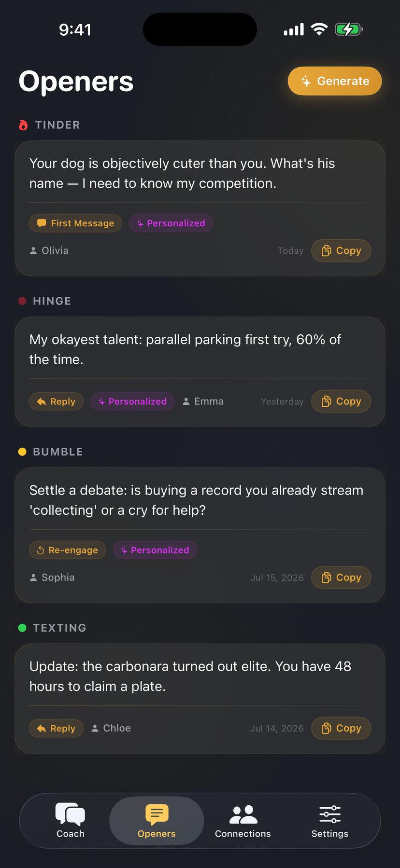Click the Bumble yellow dot header
Image resolution: width=400 pixels, height=868 pixels.
coord(22,452)
